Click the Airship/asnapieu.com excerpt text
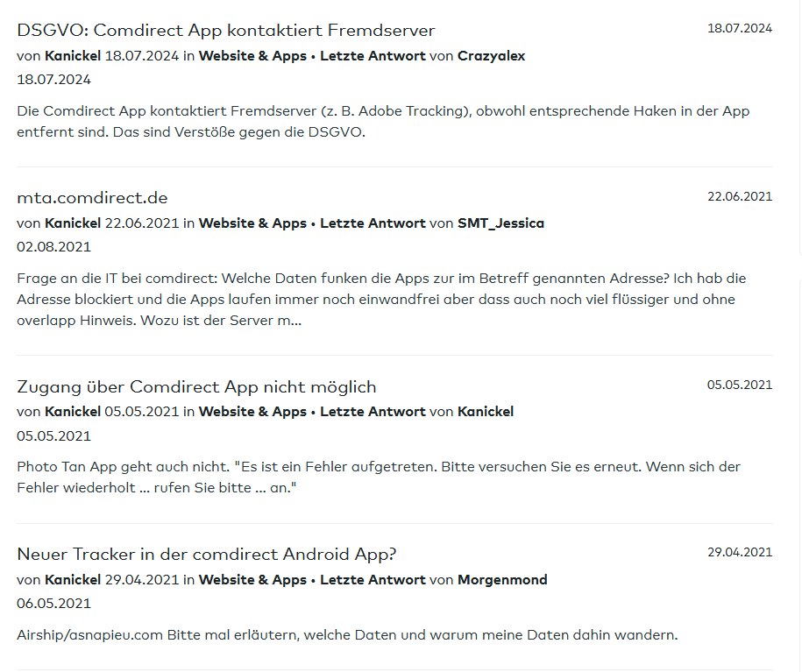802x672 pixels. point(347,635)
